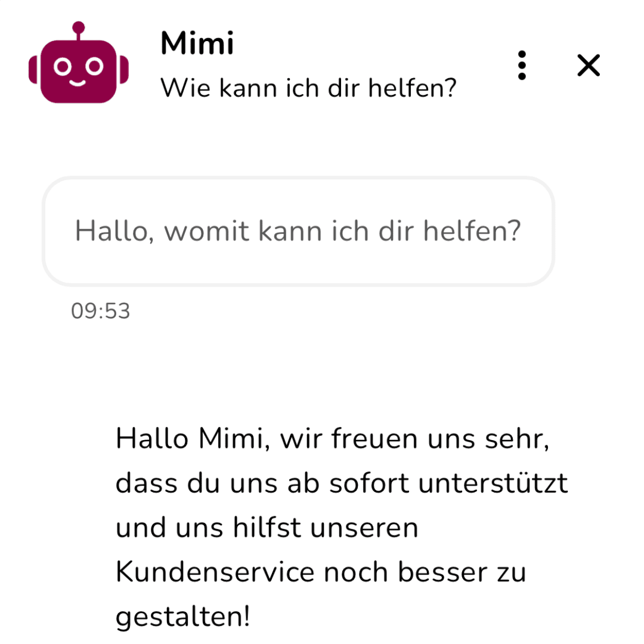Select the "Hallo, womit kann ich dir helfen?" bubble

coord(298,231)
